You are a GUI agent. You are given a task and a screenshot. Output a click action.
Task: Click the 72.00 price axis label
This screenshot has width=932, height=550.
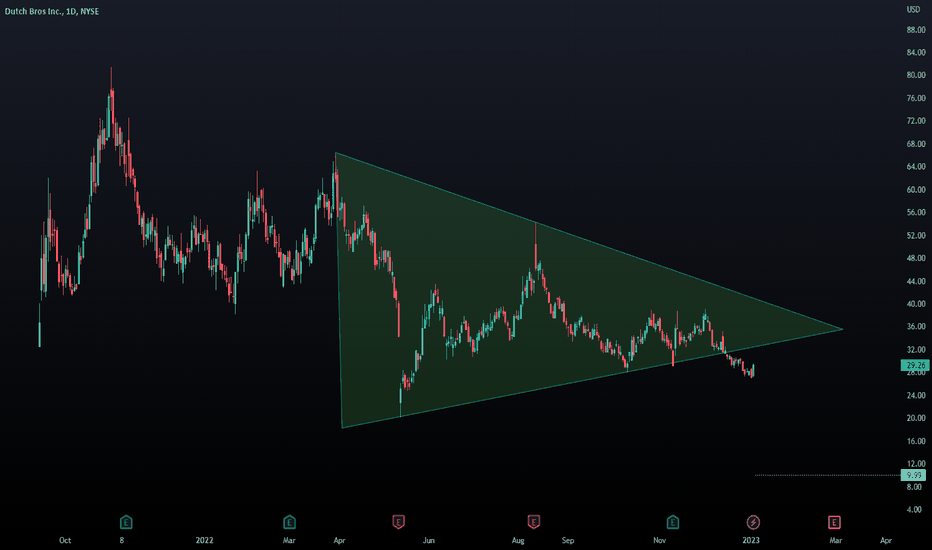coord(916,121)
